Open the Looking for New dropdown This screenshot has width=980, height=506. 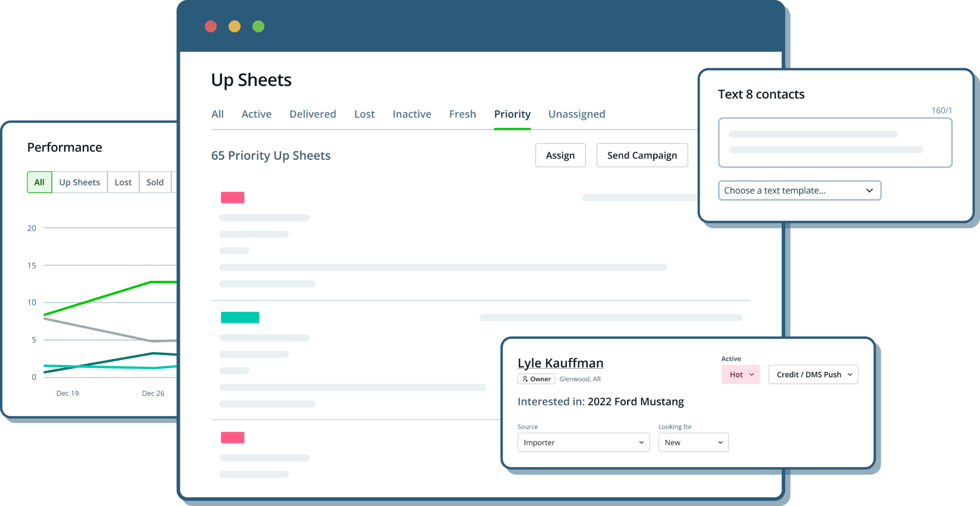coord(693,442)
